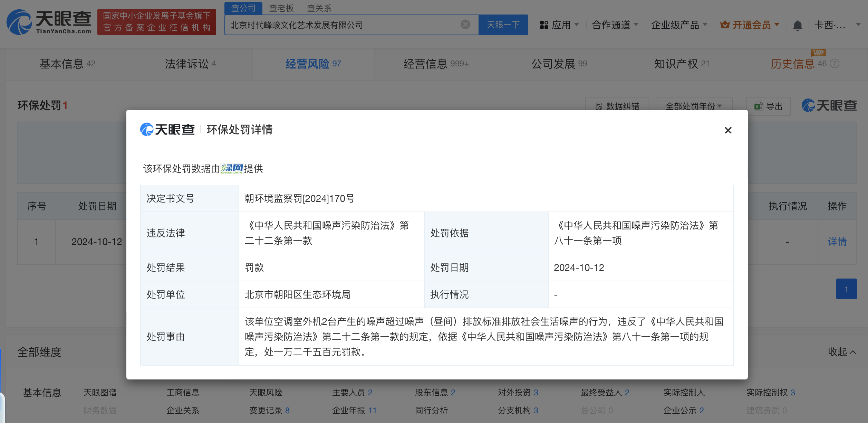Image resolution: width=868 pixels, height=423 pixels.
Task: Click the 绿网 data provider logo
Action: point(232,169)
